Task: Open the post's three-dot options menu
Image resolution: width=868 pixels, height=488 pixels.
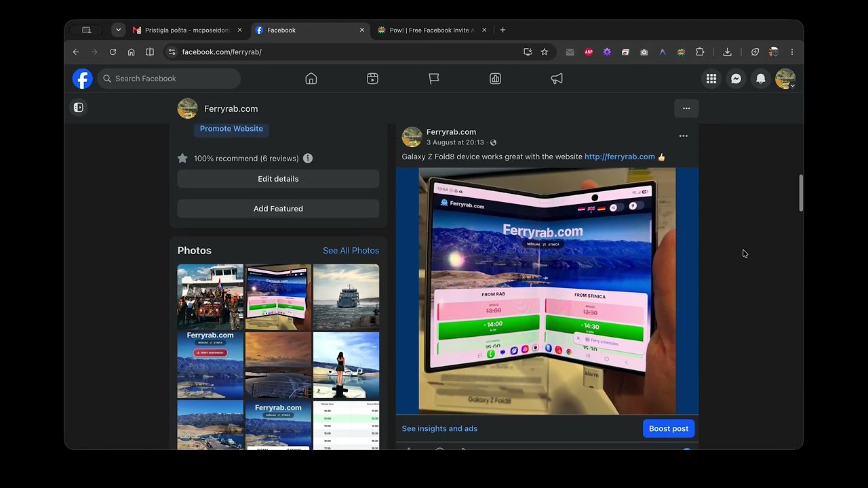Action: [684, 136]
